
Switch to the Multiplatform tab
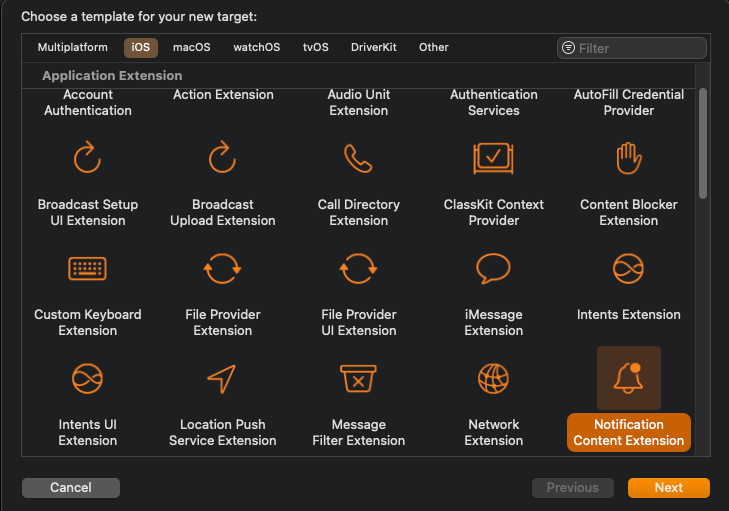pyautogui.click(x=73, y=47)
